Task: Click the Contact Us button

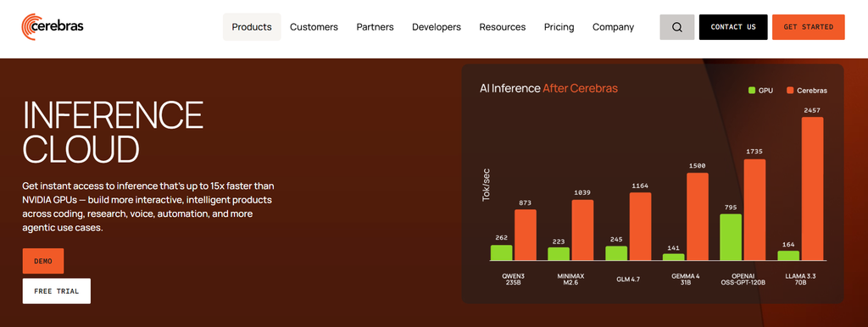Action: [733, 27]
